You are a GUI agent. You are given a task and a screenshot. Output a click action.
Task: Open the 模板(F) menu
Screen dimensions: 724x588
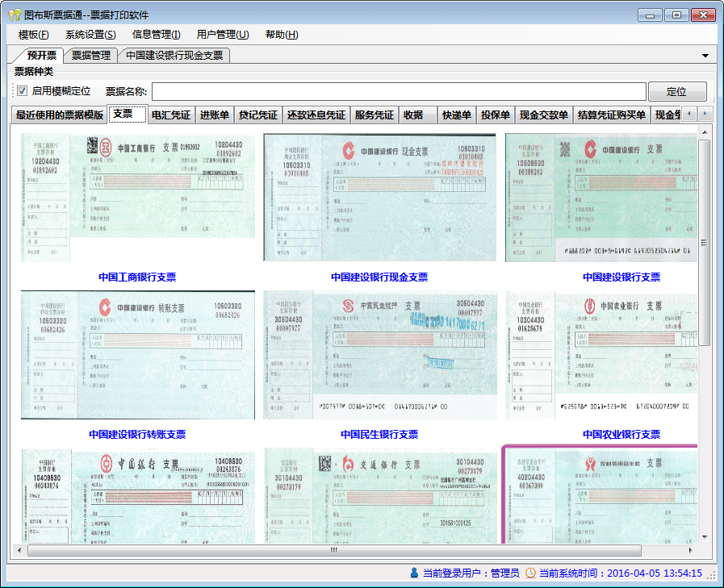(x=33, y=35)
